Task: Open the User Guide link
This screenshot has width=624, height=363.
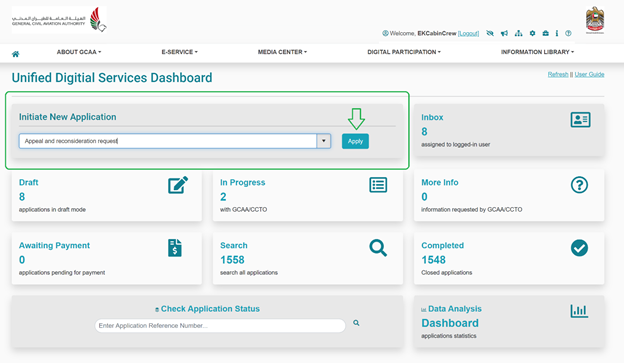Action: tap(589, 74)
